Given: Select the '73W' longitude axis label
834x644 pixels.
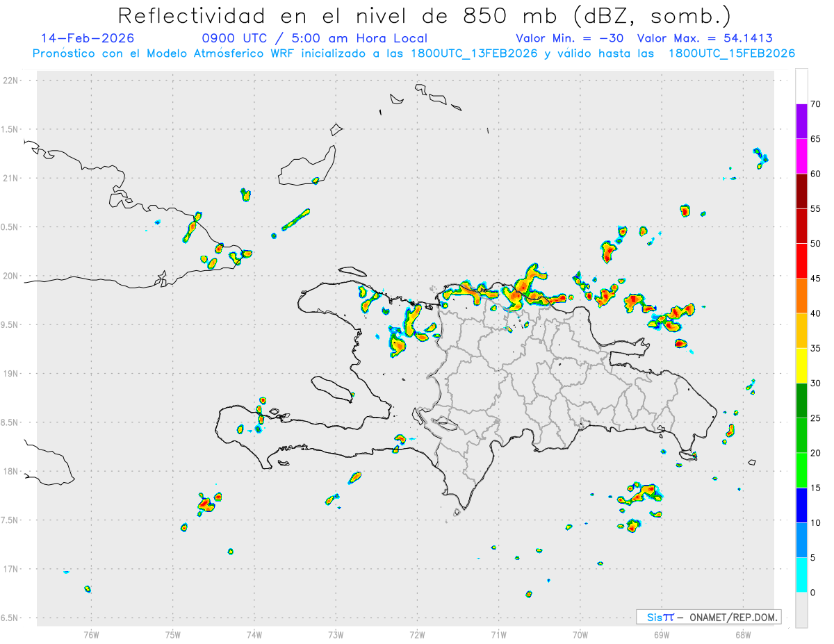Looking at the screenshot, I should pyautogui.click(x=336, y=634).
